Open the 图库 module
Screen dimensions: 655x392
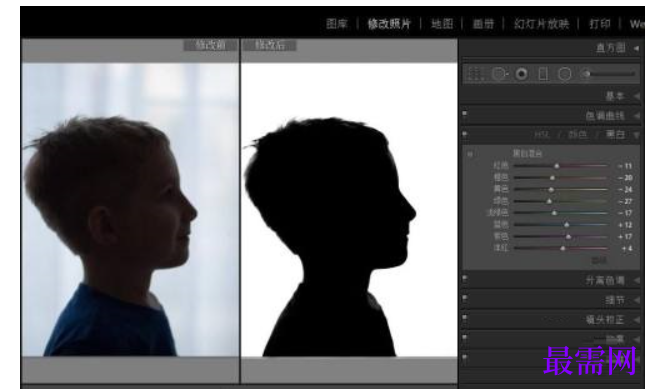click(x=337, y=24)
